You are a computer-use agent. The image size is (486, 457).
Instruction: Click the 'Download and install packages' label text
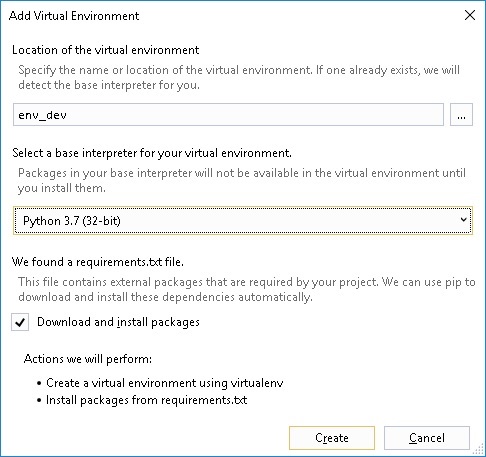click(x=118, y=322)
